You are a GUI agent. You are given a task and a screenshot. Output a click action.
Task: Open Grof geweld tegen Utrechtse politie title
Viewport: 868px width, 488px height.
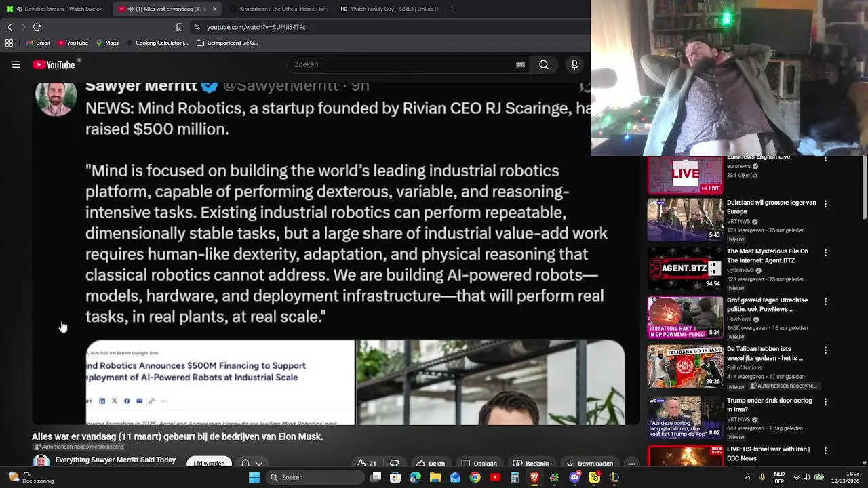pyautogui.click(x=767, y=304)
